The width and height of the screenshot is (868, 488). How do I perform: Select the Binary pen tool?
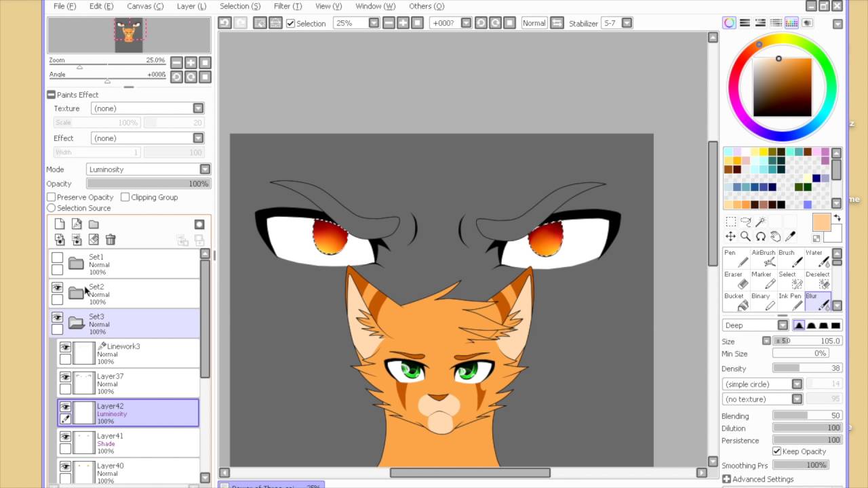[763, 302]
